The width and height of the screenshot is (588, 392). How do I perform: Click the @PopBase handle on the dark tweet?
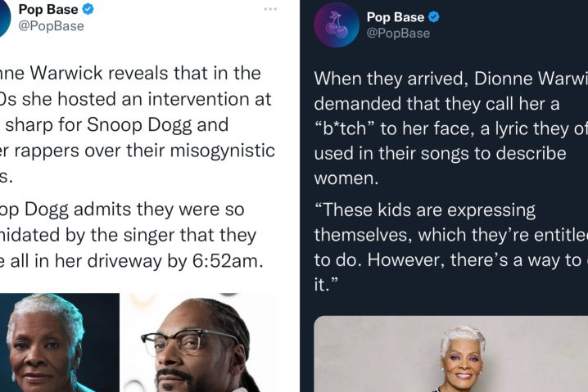point(398,34)
